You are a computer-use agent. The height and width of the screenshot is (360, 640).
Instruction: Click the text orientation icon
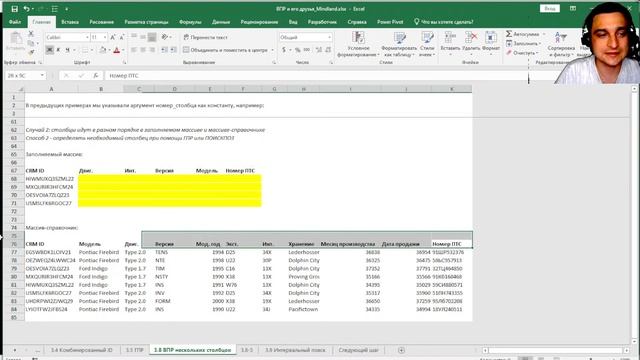coord(165,37)
